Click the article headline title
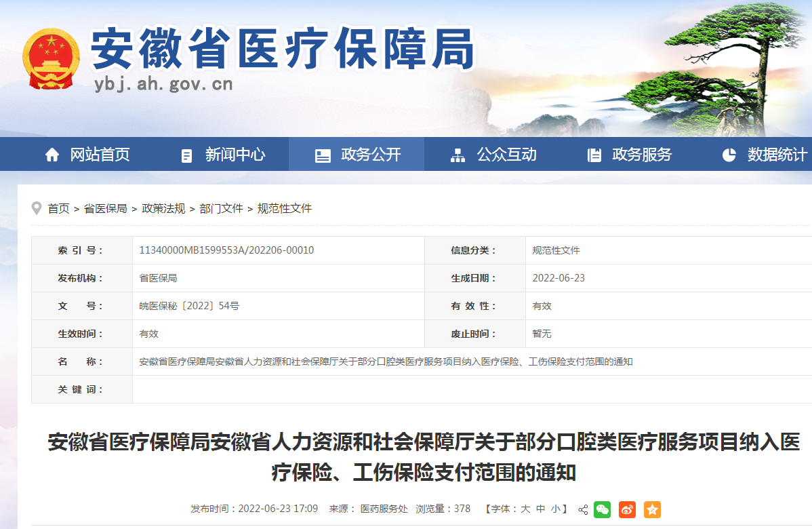Image resolution: width=812 pixels, height=529 pixels. click(424, 457)
